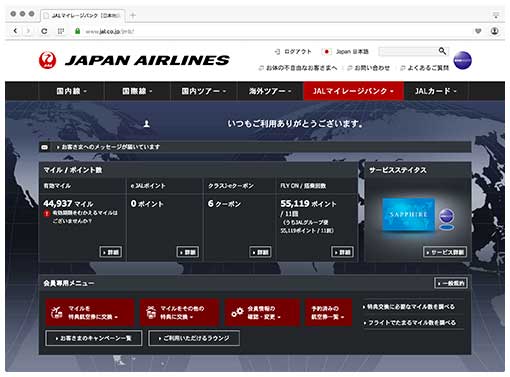Click the oneworld globe logo in header
This screenshot has height=377, width=510.
click(462, 60)
